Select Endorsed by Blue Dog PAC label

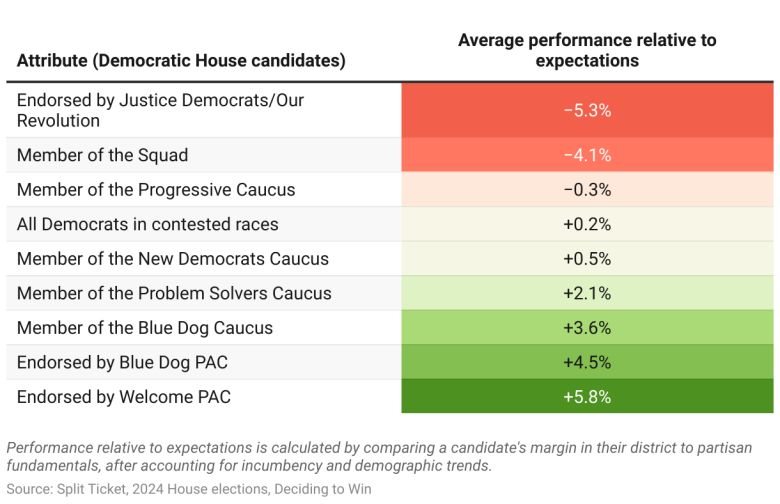coord(128,362)
